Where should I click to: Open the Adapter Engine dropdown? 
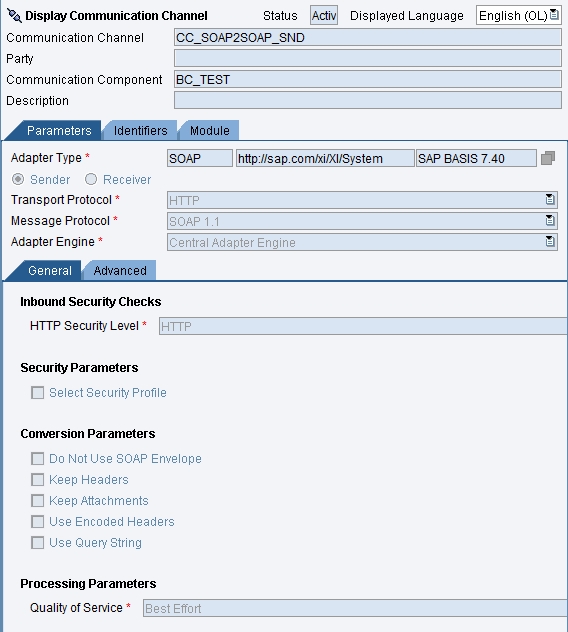(550, 241)
